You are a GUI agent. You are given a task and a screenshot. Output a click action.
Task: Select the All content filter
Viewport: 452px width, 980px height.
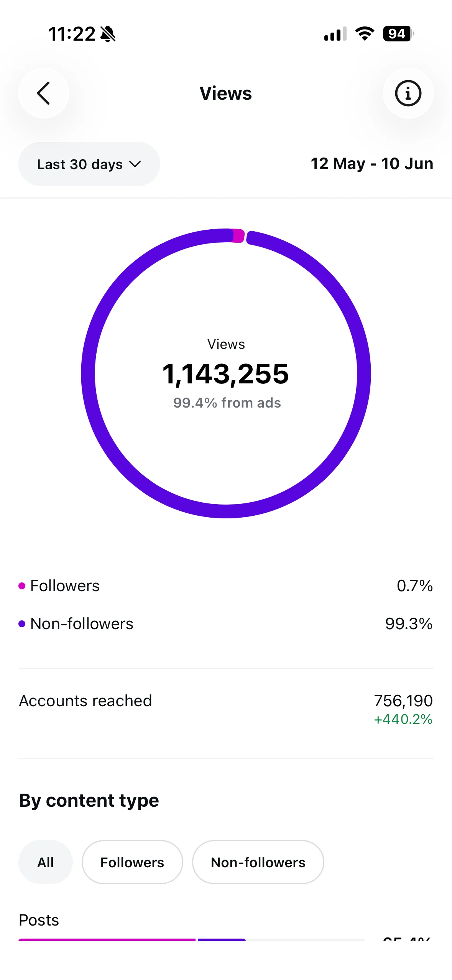coord(46,862)
